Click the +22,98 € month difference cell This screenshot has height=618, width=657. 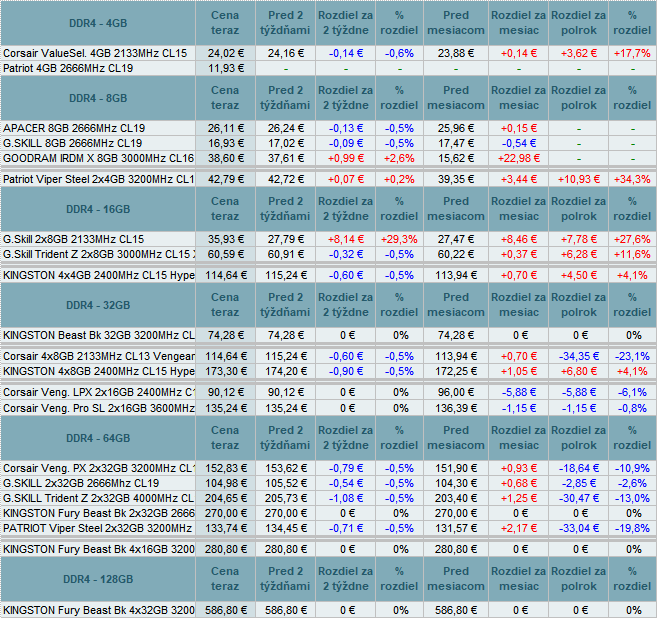[x=519, y=158]
